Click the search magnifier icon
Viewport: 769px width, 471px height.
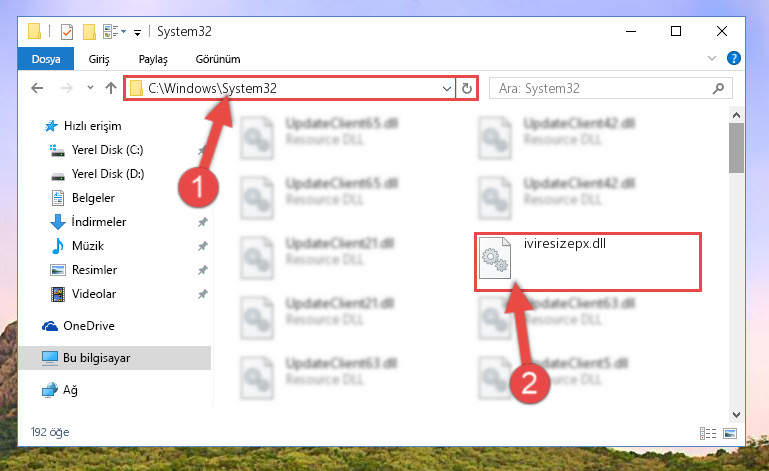click(x=718, y=88)
